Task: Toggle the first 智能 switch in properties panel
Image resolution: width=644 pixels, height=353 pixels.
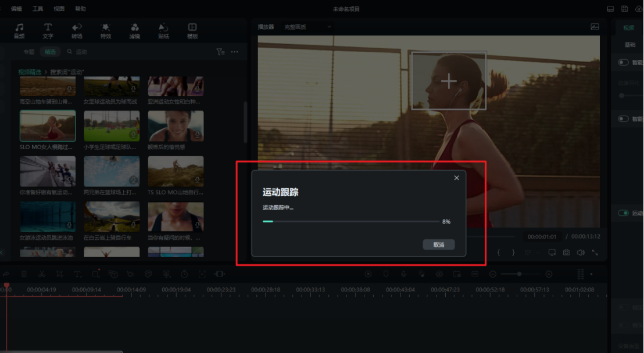Action: point(623,62)
